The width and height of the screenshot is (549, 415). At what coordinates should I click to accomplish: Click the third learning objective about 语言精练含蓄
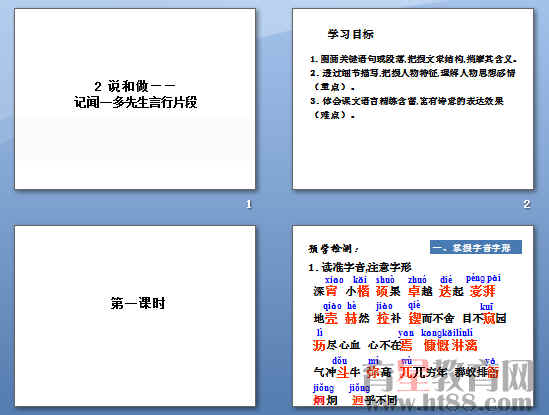click(407, 108)
